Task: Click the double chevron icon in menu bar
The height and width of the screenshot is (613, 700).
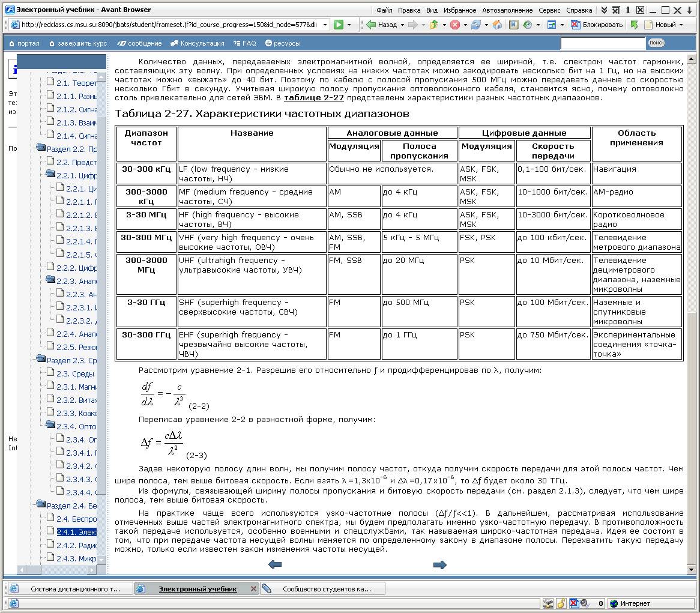Action: coord(604,10)
